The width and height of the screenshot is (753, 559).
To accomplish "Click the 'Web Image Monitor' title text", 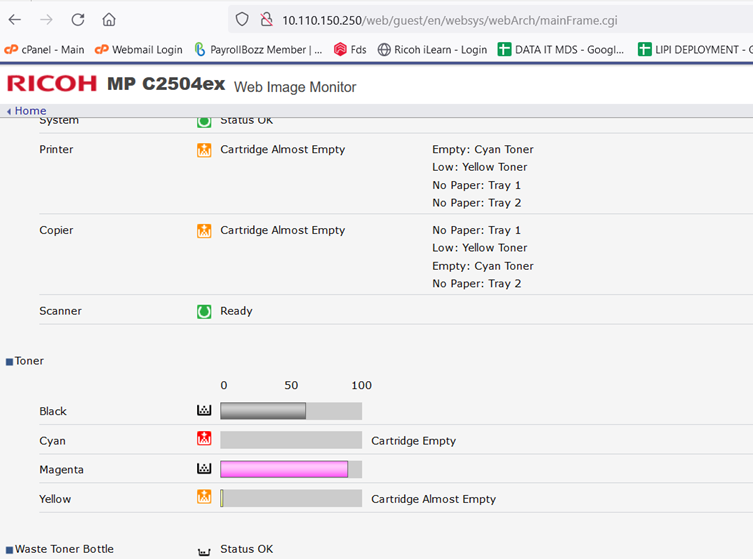I will [295, 87].
